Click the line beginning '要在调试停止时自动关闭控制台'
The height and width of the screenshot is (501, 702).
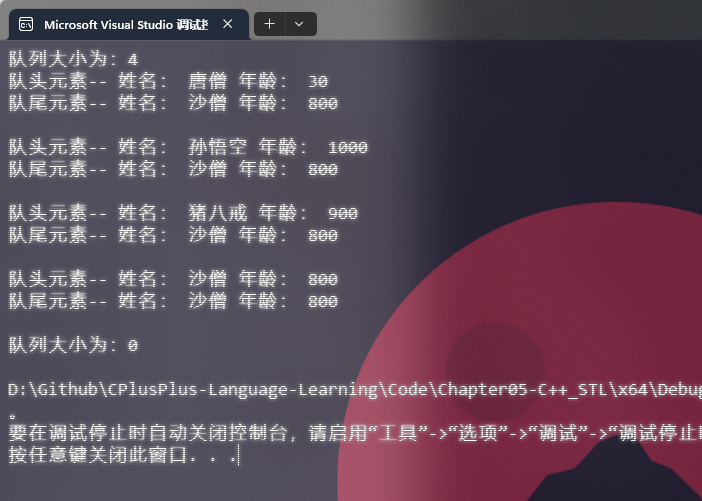[x=355, y=433]
